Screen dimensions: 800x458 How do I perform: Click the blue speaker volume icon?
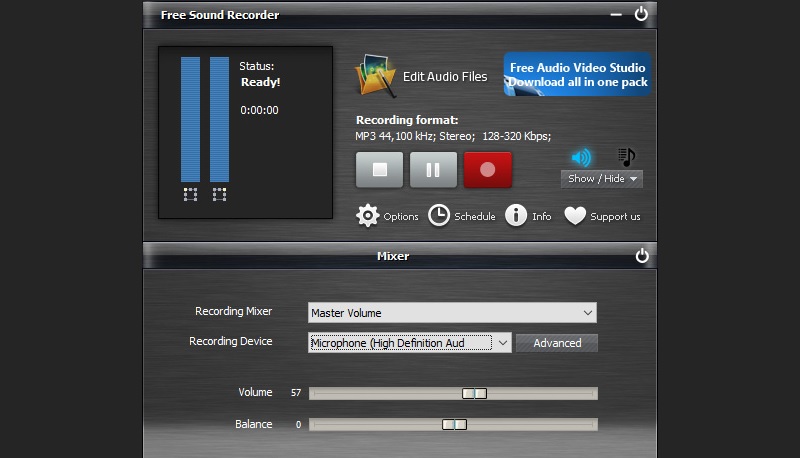pos(581,158)
